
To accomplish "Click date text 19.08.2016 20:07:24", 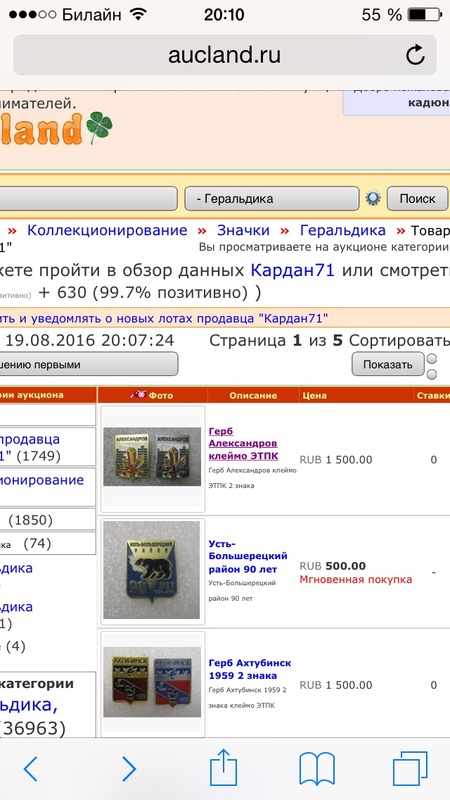I will click(x=90, y=340).
